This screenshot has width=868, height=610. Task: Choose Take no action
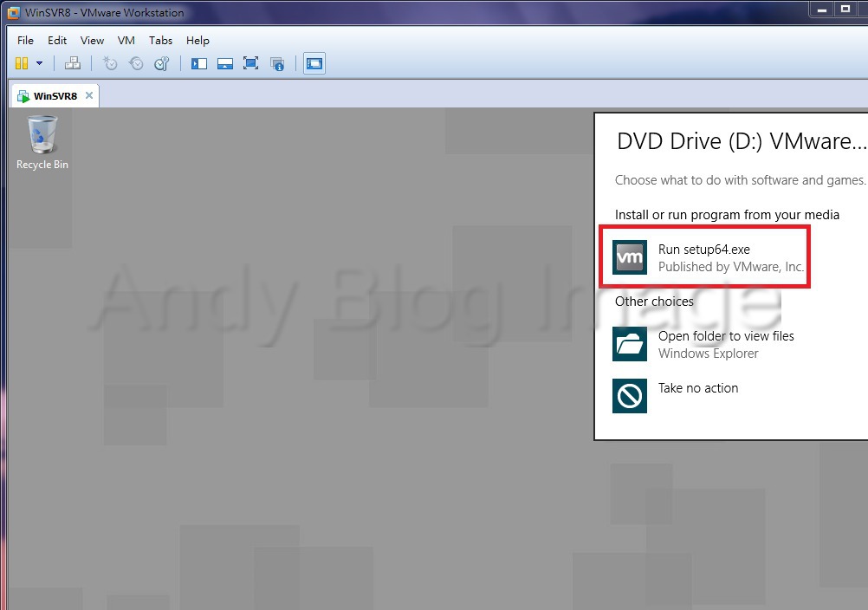point(676,396)
